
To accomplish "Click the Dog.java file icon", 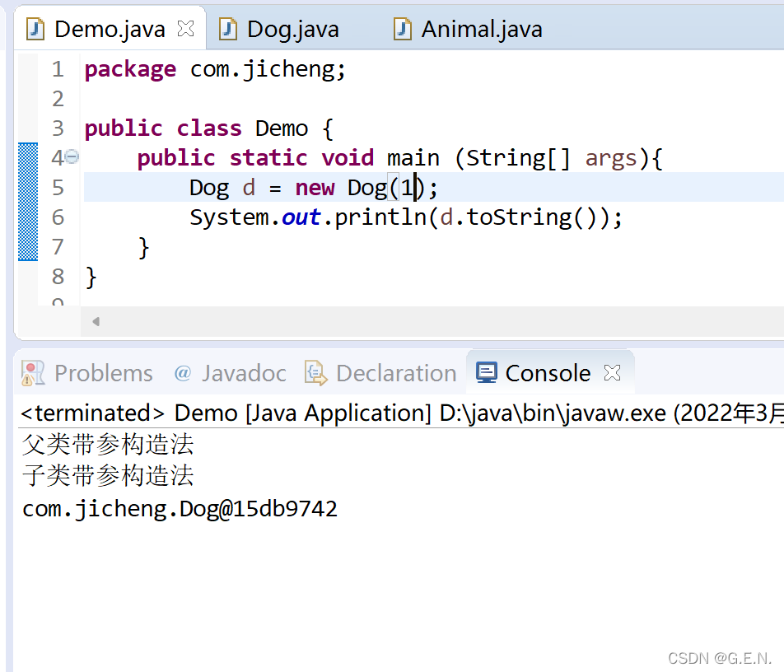I will (228, 29).
